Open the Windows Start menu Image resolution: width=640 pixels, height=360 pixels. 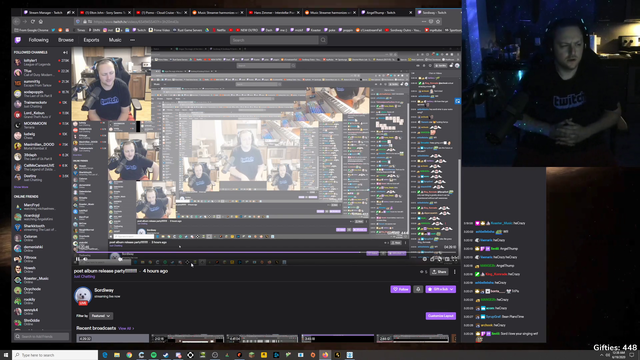6,355
